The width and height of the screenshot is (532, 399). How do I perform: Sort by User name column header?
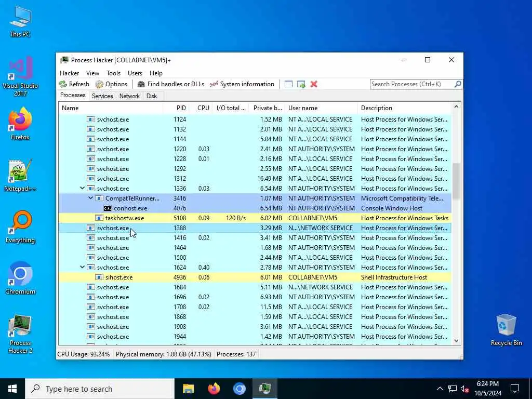(321, 108)
